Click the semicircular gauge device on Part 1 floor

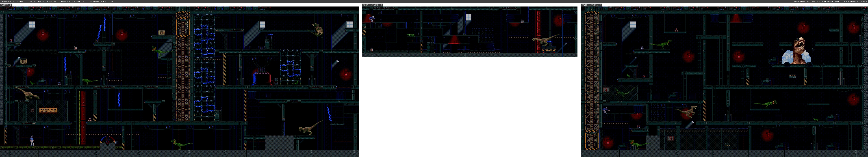[x=108, y=141]
